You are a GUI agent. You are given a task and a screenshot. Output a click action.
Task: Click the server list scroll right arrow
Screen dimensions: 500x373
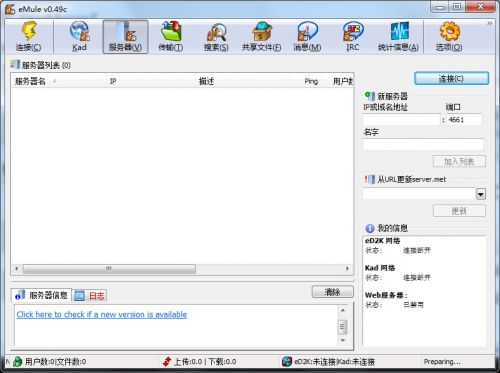click(x=347, y=269)
